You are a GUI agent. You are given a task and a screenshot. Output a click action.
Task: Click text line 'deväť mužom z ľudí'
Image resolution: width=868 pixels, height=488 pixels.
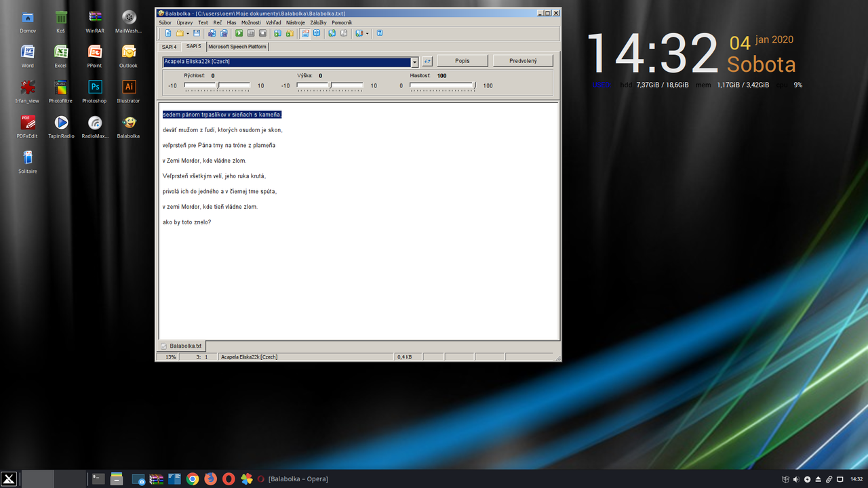[x=222, y=130]
